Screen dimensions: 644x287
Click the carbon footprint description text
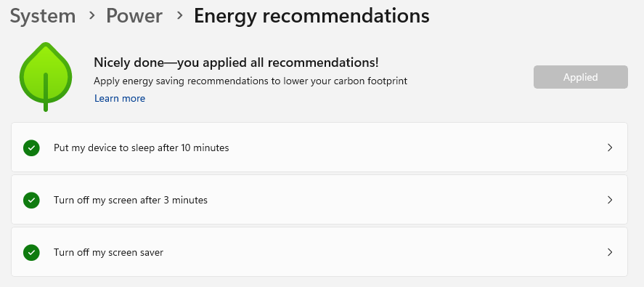click(250, 81)
